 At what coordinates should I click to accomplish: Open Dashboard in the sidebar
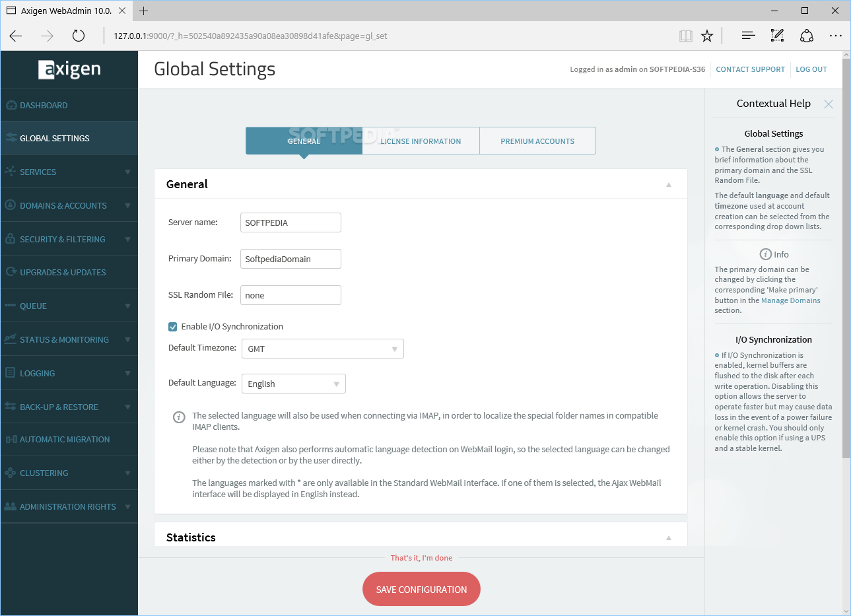(69, 105)
